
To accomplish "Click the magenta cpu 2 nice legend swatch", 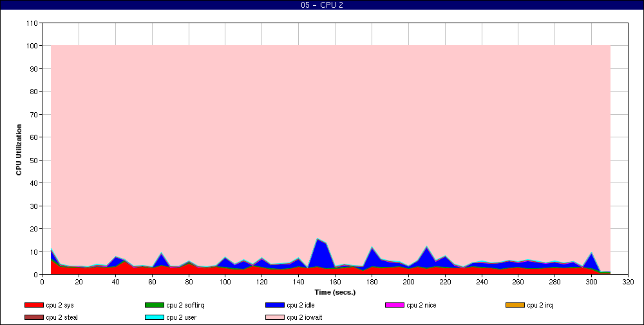I will point(395,305).
